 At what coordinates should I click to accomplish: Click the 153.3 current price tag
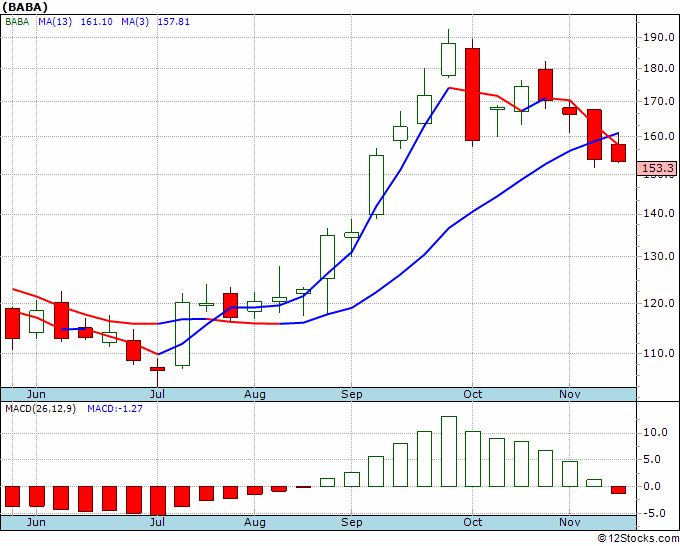(658, 168)
